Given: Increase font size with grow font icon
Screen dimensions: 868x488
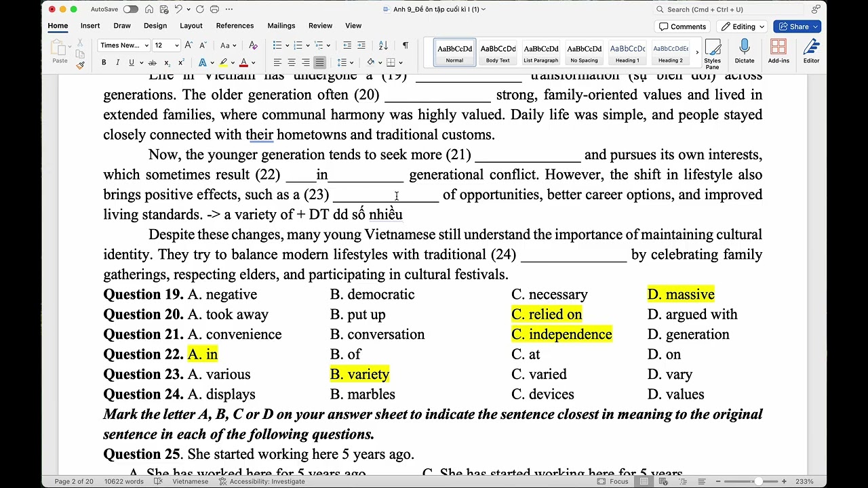Looking at the screenshot, I should pos(189,45).
